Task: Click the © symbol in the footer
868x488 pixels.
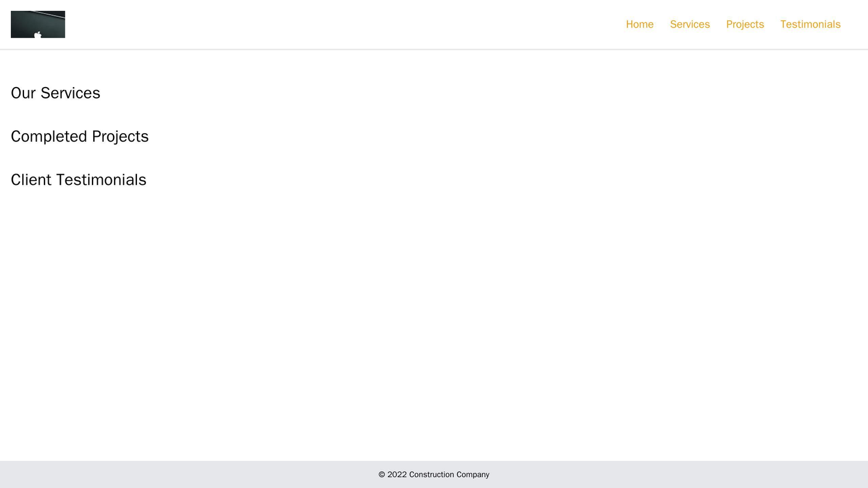Action: tap(381, 475)
